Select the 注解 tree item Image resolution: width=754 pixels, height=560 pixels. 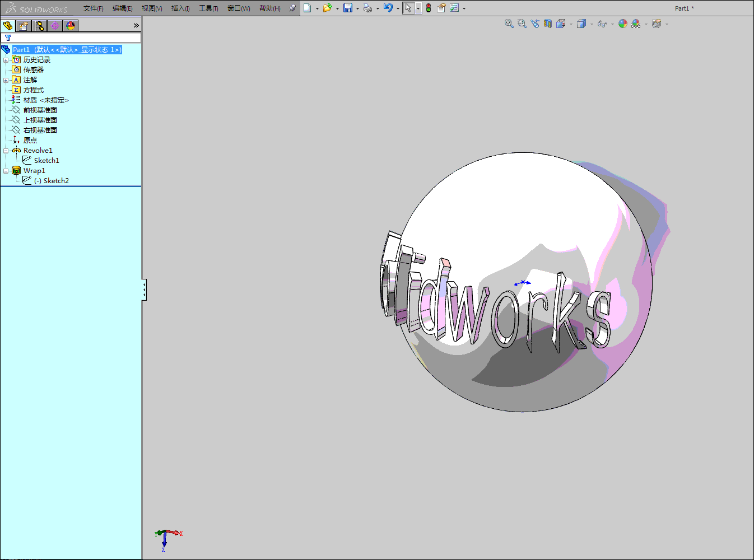(30, 80)
